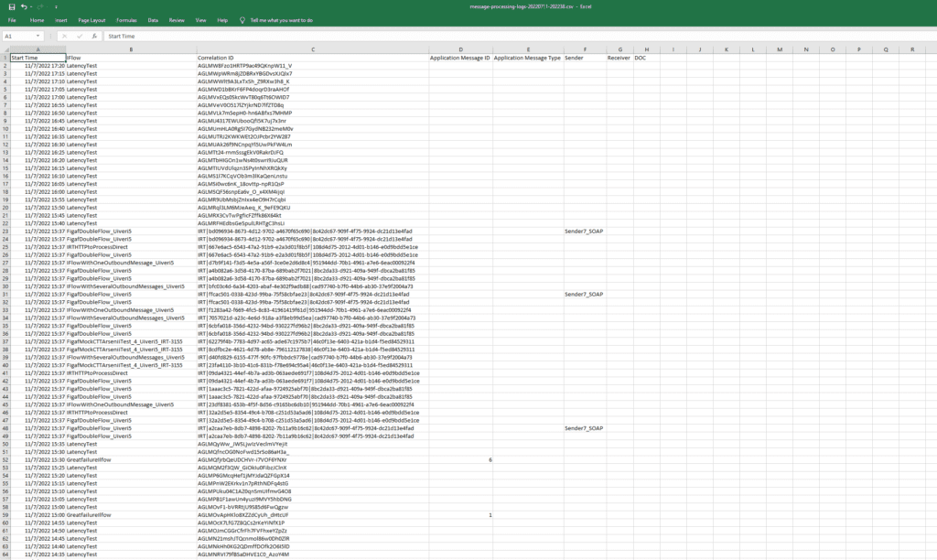937x560 pixels.
Task: Click the Redo arrow icon
Action: pyautogui.click(x=40, y=6)
